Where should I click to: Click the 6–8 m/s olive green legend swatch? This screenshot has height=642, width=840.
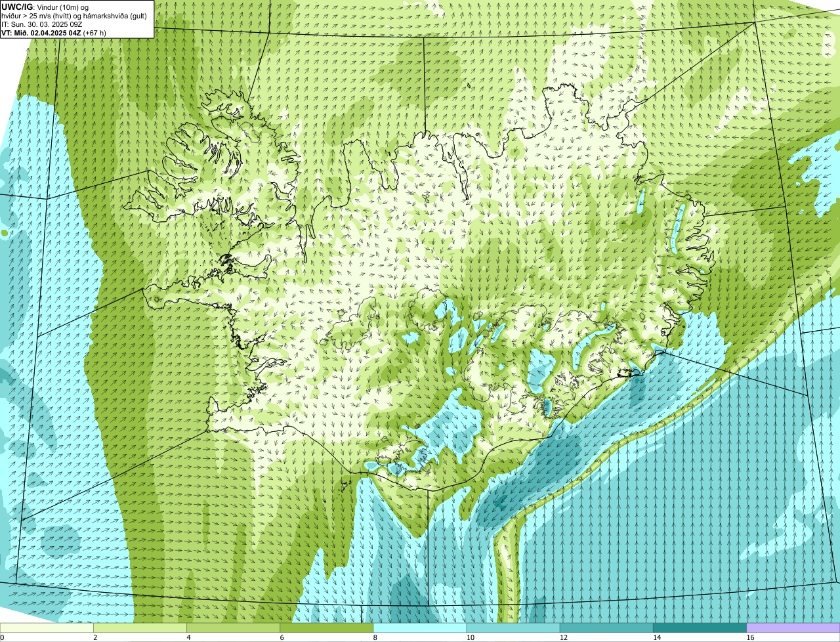[x=326, y=628]
